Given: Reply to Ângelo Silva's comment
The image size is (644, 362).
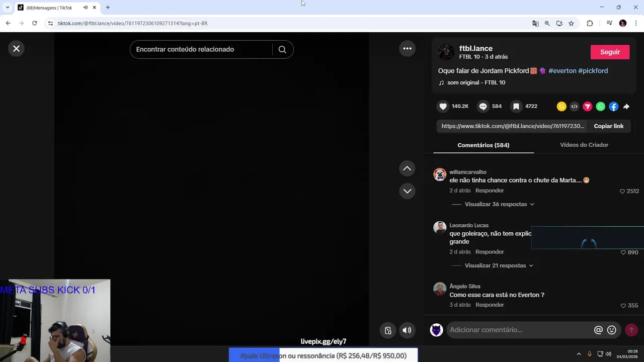Looking at the screenshot, I should (490, 305).
